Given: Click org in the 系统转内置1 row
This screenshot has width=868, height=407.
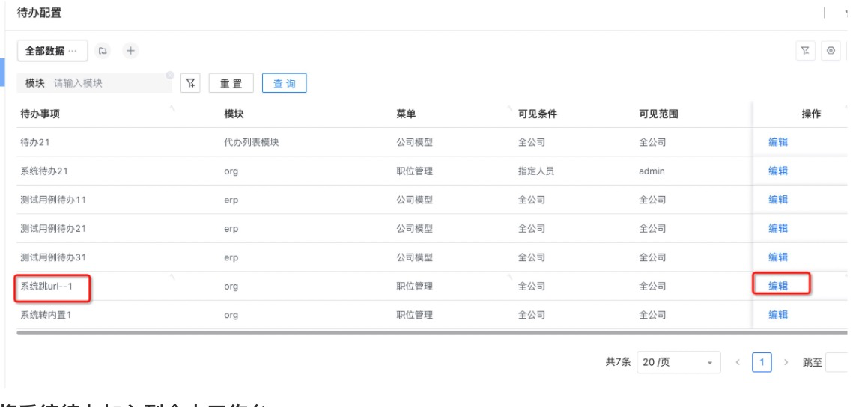Looking at the screenshot, I should tap(231, 315).
